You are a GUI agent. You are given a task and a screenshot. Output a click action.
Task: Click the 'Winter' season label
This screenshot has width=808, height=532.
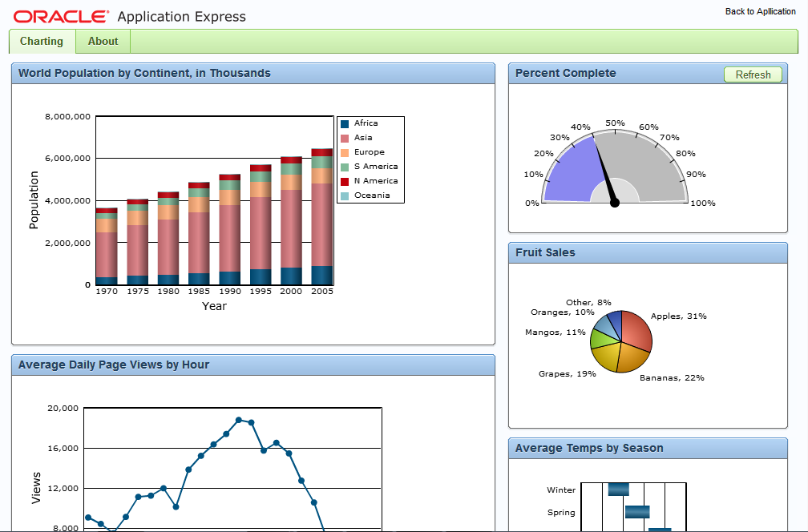tap(561, 490)
